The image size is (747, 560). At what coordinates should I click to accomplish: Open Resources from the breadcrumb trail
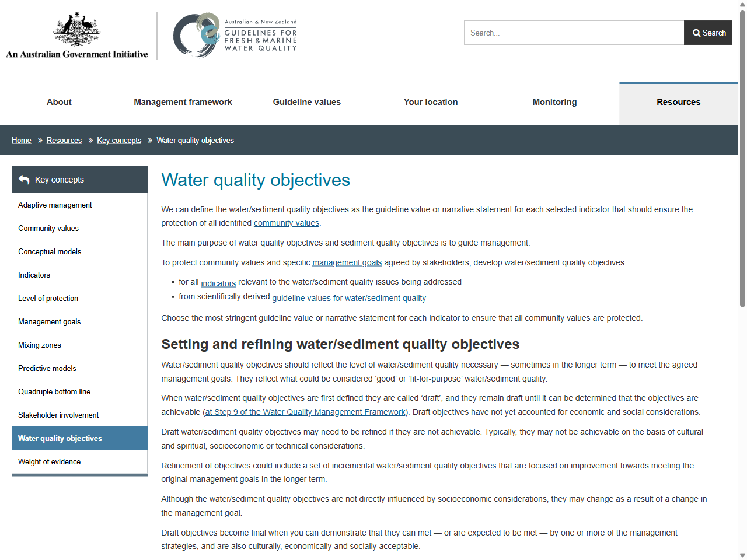click(64, 140)
